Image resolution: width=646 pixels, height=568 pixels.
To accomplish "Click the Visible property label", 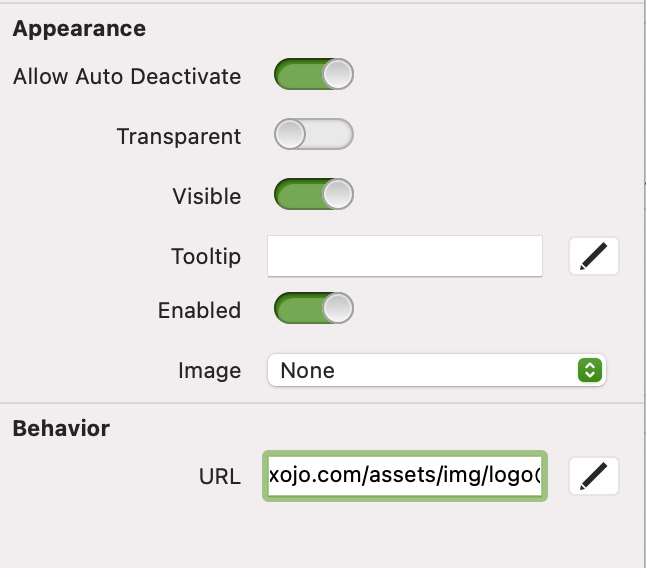I will [207, 196].
